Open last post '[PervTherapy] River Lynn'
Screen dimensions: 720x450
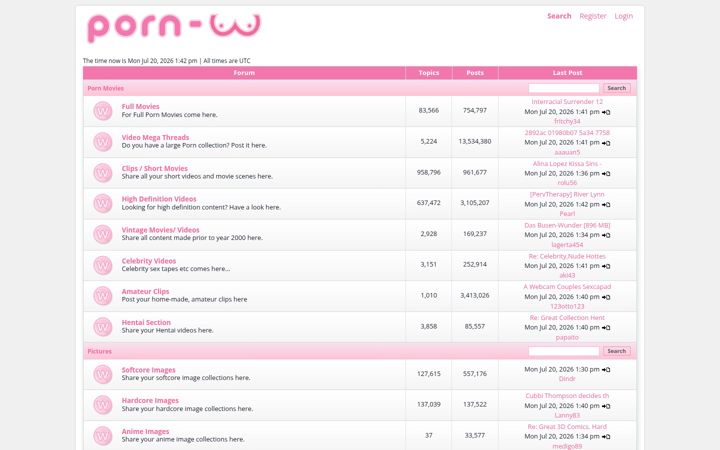tap(567, 195)
